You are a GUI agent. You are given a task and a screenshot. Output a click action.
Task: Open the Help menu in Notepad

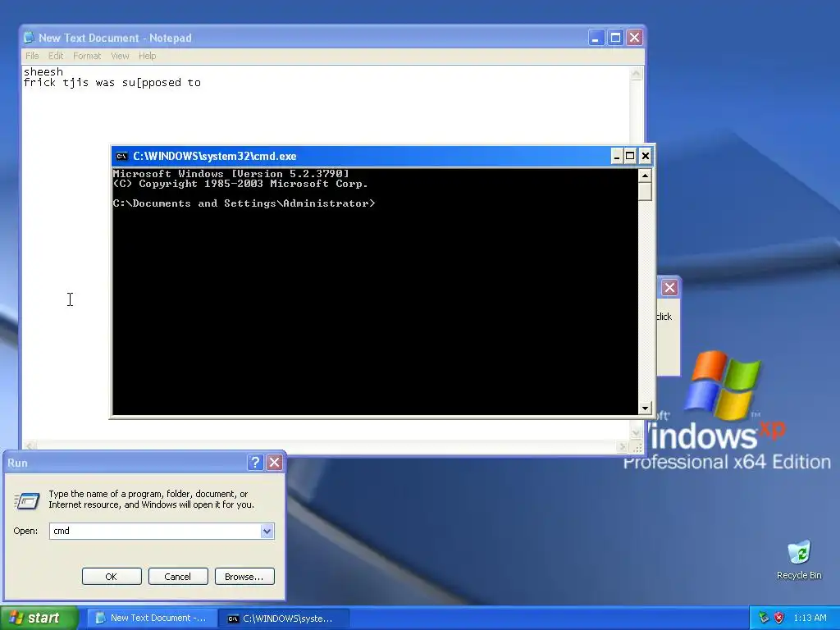pos(148,56)
